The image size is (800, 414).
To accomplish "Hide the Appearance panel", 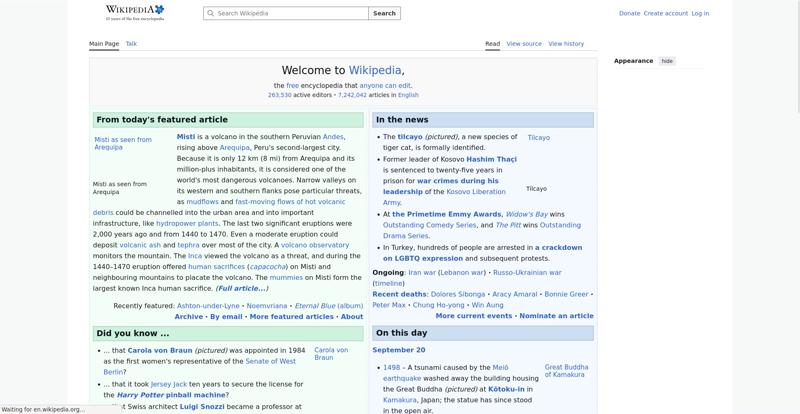I will (x=667, y=61).
